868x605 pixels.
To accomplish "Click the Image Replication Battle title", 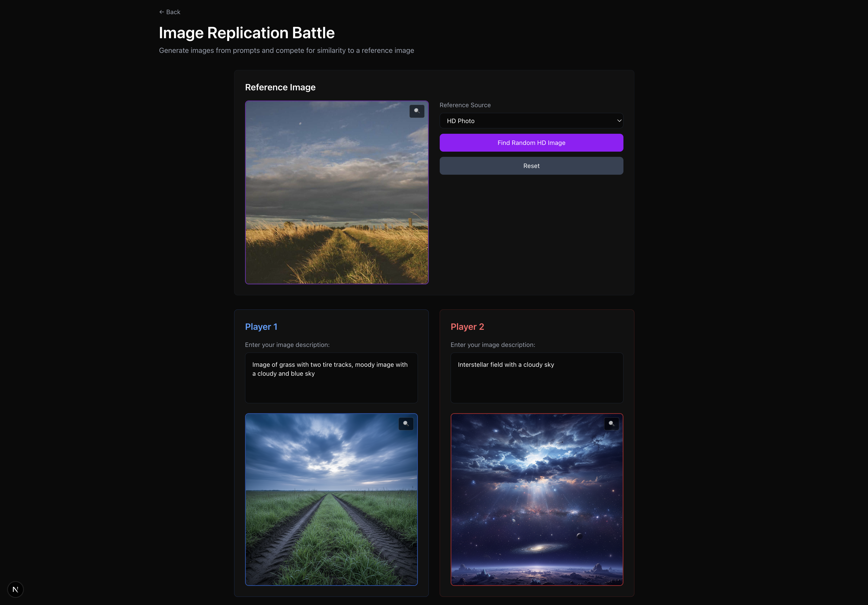I will click(247, 33).
